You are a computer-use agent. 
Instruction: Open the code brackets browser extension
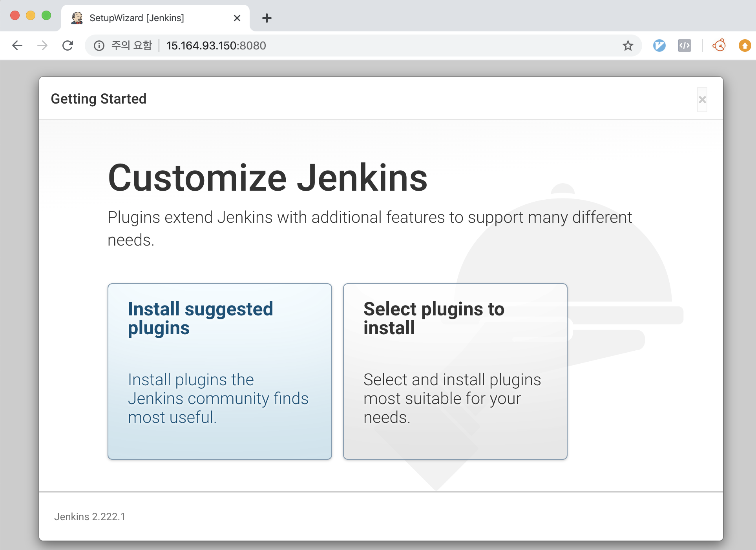coord(684,46)
